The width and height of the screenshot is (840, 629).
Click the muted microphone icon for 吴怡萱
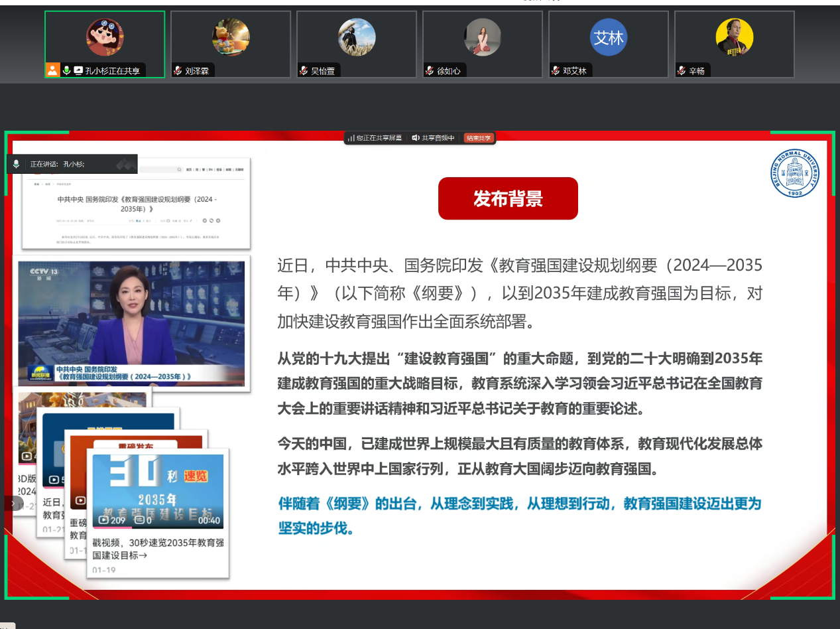(x=304, y=70)
